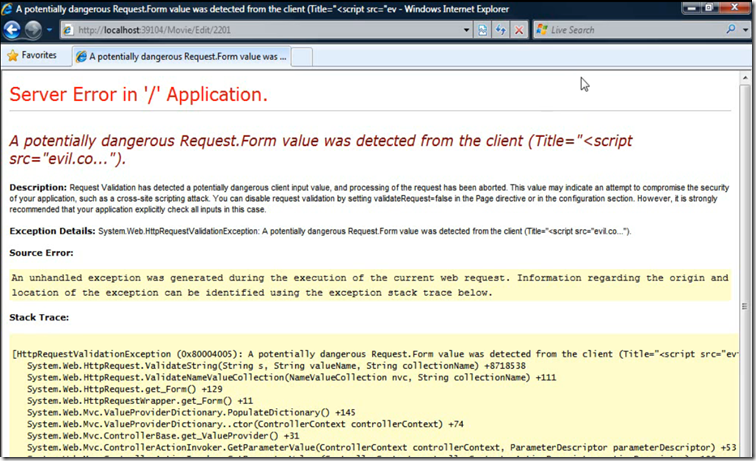Click the browser Forward arrow button
This screenshot has height=461, width=756.
pos(33,30)
